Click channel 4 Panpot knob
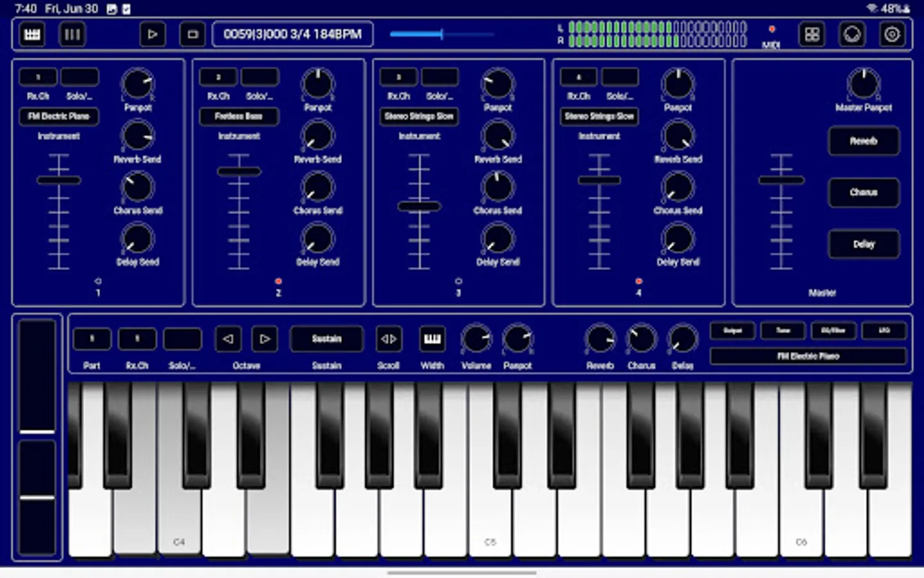The width and height of the screenshot is (924, 578). 678,84
